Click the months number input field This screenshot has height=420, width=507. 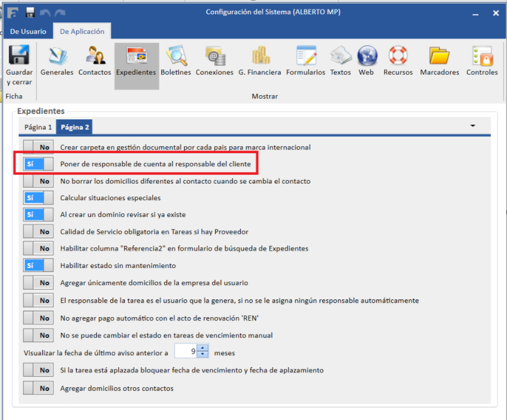click(187, 352)
